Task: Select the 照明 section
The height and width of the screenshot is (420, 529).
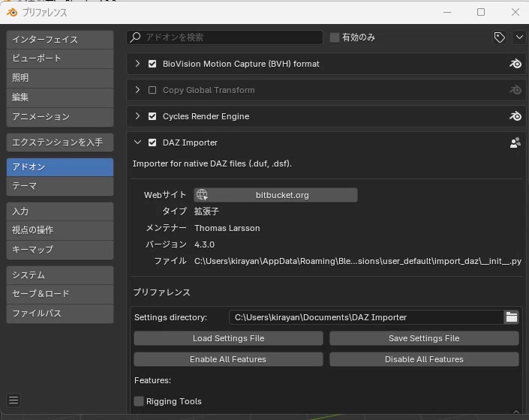Action: coord(60,78)
